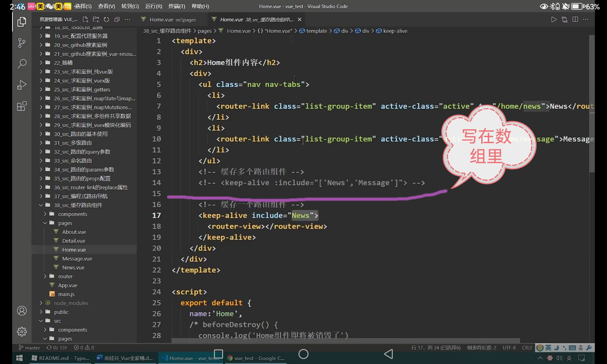This screenshot has height=364, width=607.
Task: Open the Extensions view
Action: pyautogui.click(x=22, y=106)
